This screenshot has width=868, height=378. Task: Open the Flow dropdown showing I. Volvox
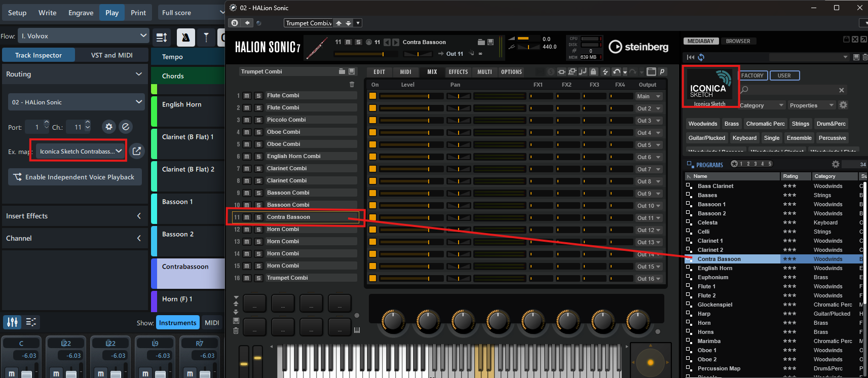pos(84,36)
